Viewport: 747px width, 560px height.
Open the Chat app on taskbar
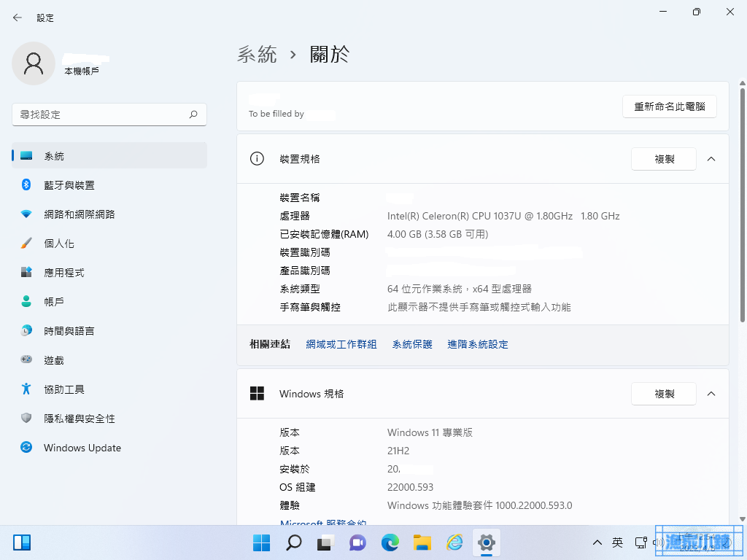coord(357,542)
